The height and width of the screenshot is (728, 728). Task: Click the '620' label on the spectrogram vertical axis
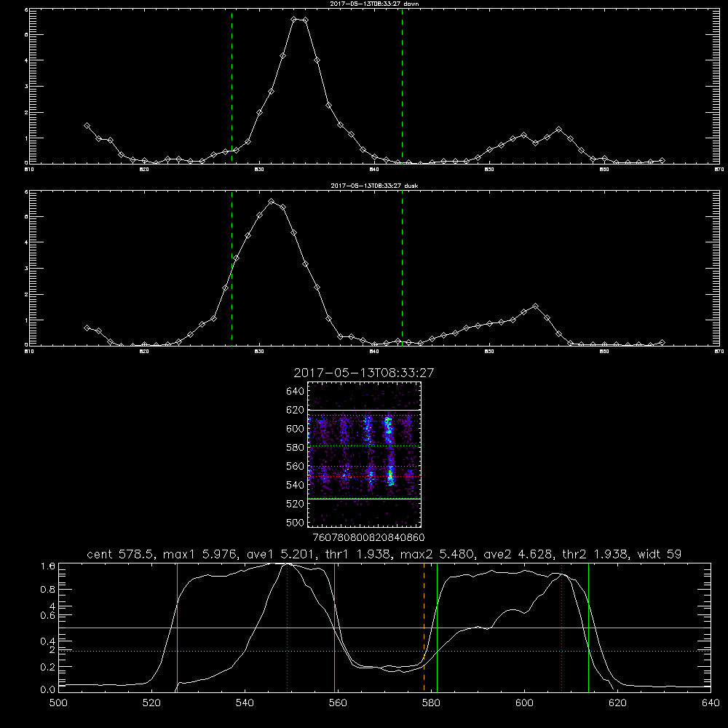click(295, 410)
